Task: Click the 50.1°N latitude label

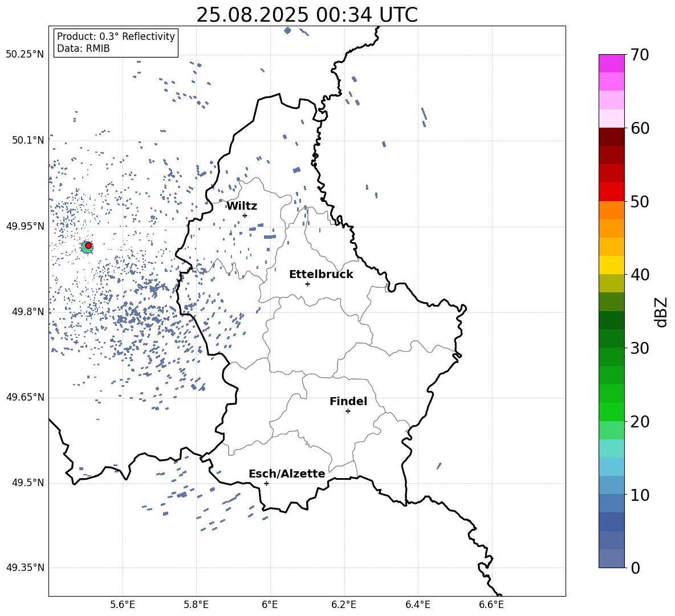Action: (28, 140)
